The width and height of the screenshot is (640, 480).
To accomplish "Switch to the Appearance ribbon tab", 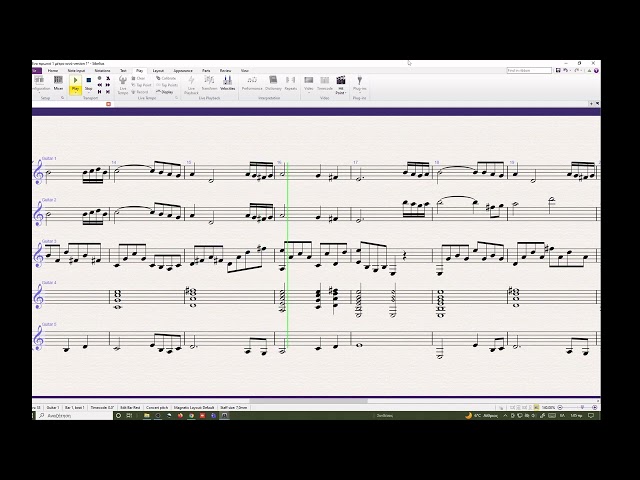I will [x=183, y=71].
